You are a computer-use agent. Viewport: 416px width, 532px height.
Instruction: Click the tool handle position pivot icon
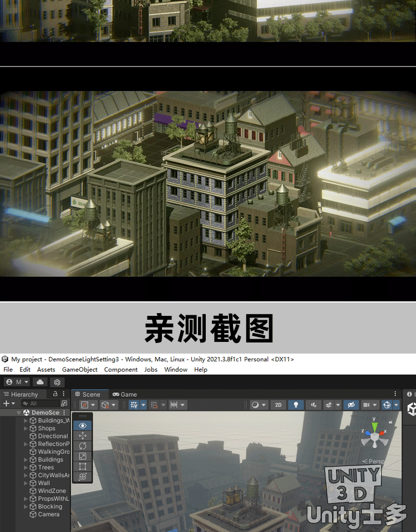[x=84, y=405]
